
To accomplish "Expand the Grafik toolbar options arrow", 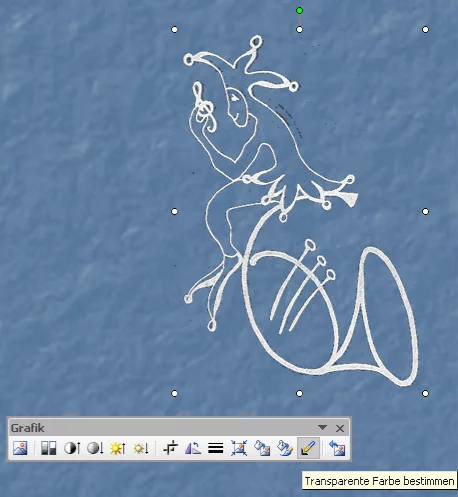I will coord(322,428).
